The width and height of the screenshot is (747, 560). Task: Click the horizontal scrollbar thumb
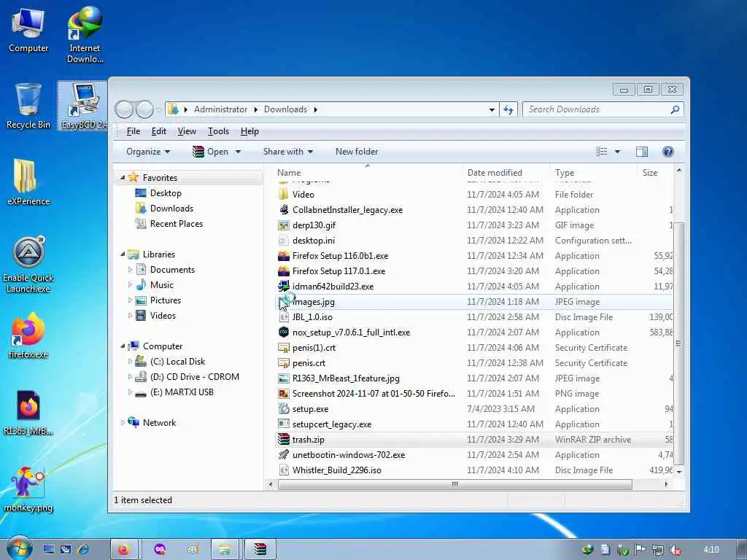455,484
